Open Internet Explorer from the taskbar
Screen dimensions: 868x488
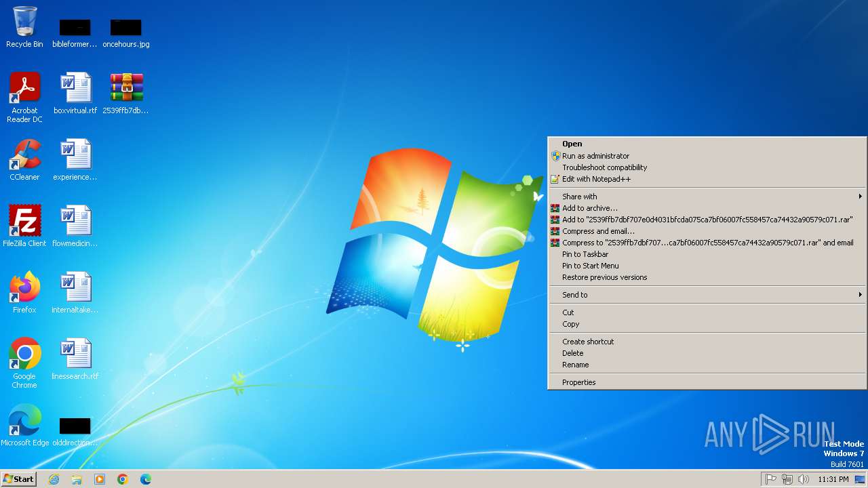(54, 479)
